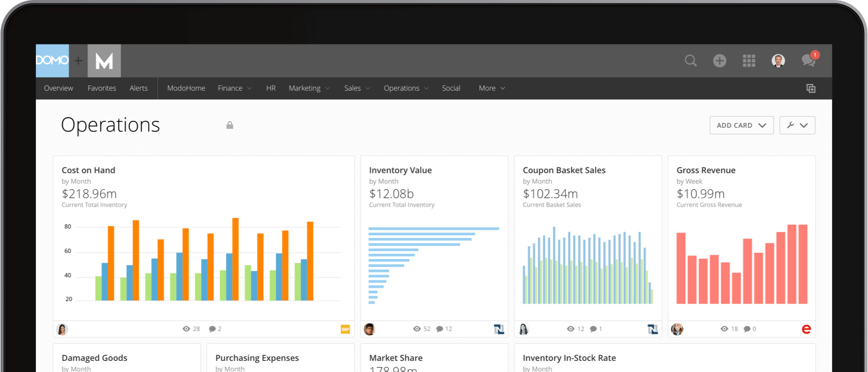Click the owner avatar on Cost on Hand card
Viewport: 868px width, 372px height.
pos(62,329)
